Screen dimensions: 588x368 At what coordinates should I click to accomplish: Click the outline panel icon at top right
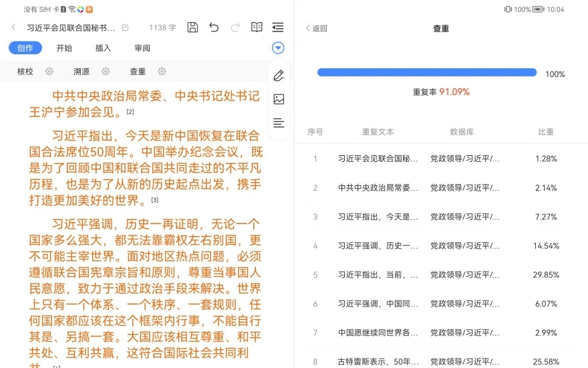(278, 27)
